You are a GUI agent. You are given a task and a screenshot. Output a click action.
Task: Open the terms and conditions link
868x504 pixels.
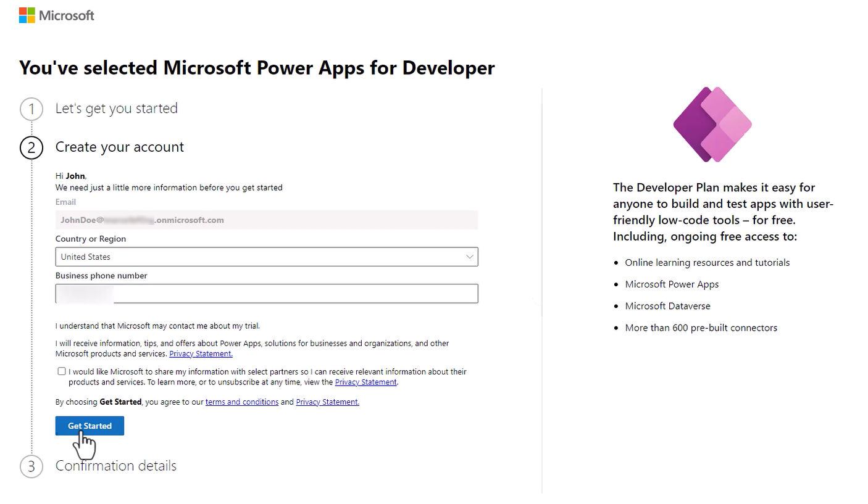point(242,402)
